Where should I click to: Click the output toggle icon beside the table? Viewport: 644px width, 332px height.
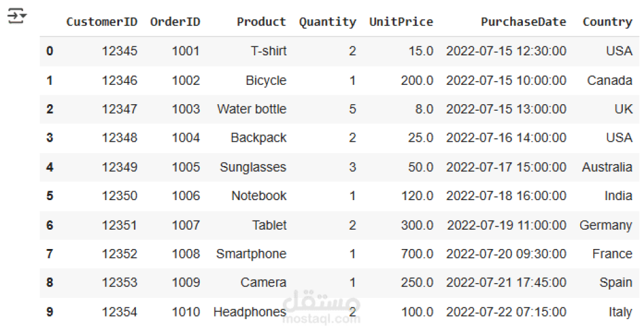(17, 16)
